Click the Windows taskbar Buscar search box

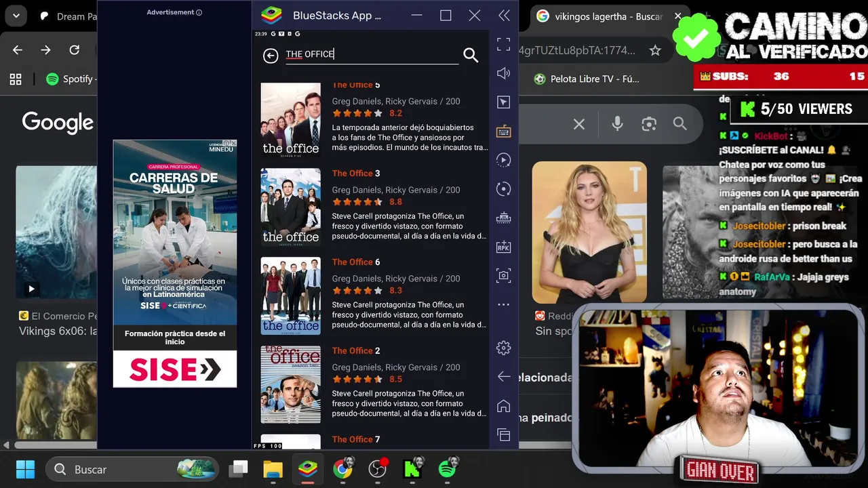132,469
